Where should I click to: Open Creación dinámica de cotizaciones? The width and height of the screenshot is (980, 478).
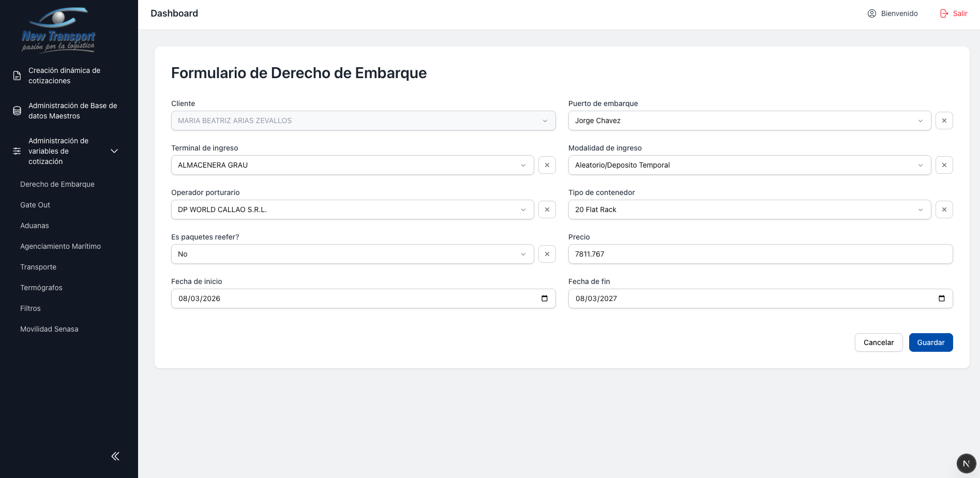click(64, 76)
